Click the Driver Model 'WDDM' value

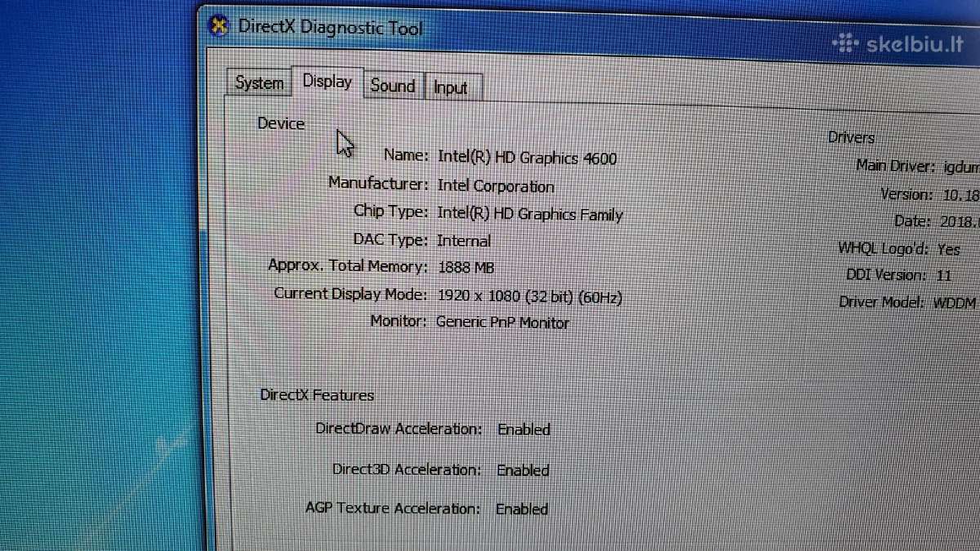955,302
